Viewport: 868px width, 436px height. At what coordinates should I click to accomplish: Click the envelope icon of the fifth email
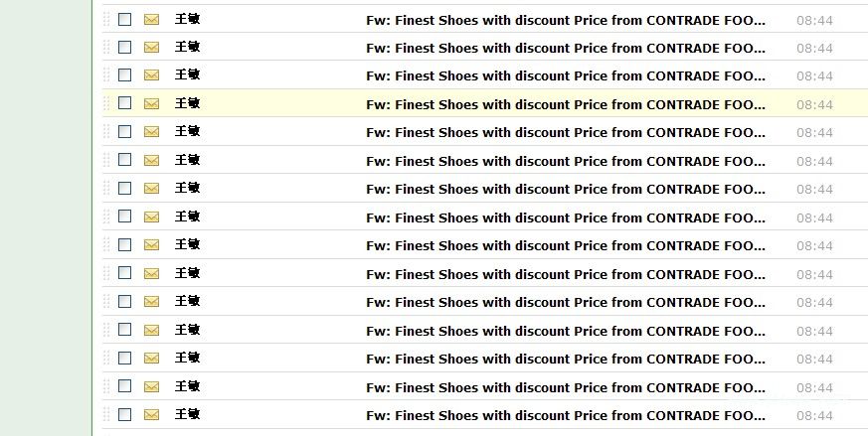pos(151,132)
